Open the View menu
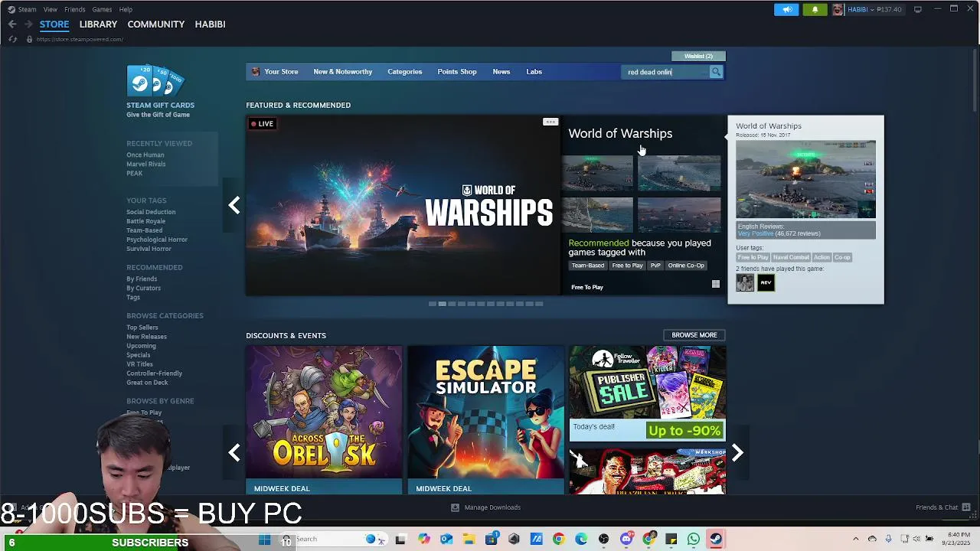The width and height of the screenshot is (980, 551). point(50,9)
